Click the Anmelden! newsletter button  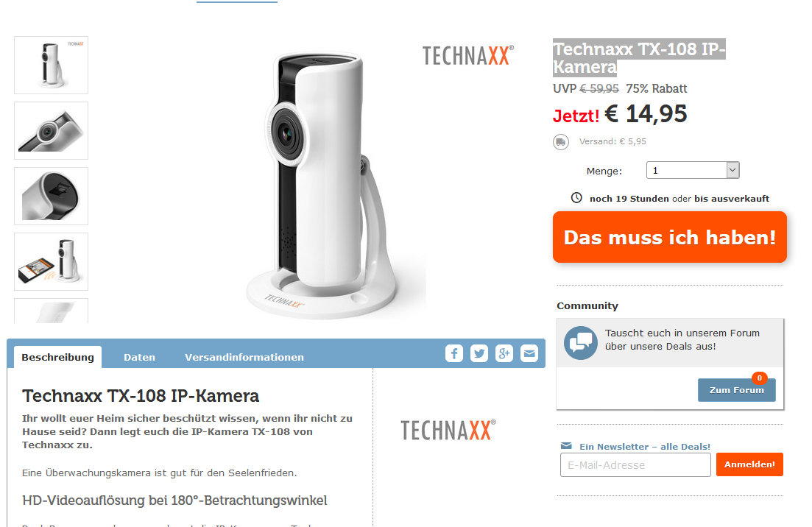pyautogui.click(x=749, y=464)
